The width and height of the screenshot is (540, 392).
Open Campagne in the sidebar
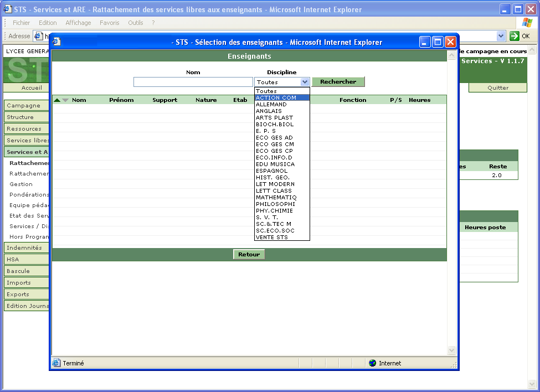coord(26,105)
